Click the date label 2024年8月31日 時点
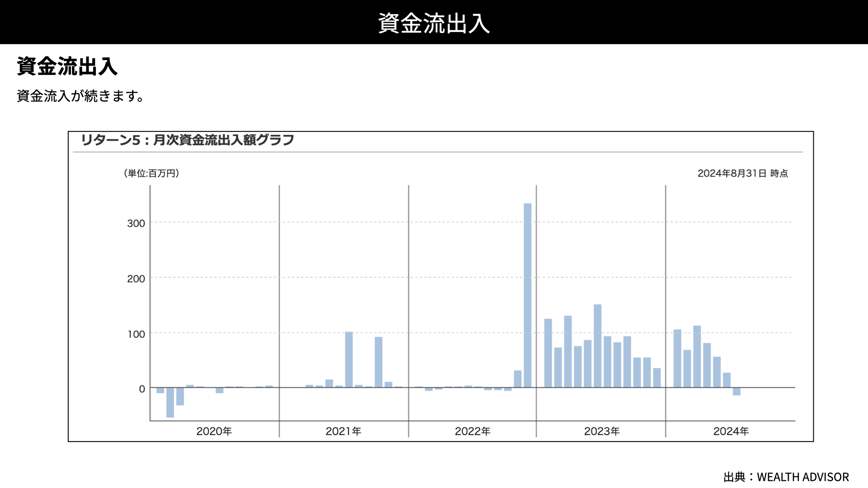868x488 pixels. point(743,174)
